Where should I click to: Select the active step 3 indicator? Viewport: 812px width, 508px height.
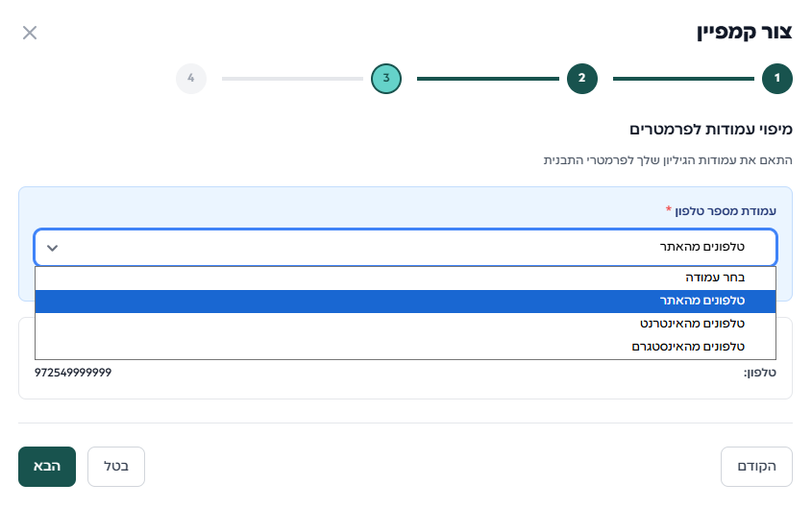coord(385,79)
